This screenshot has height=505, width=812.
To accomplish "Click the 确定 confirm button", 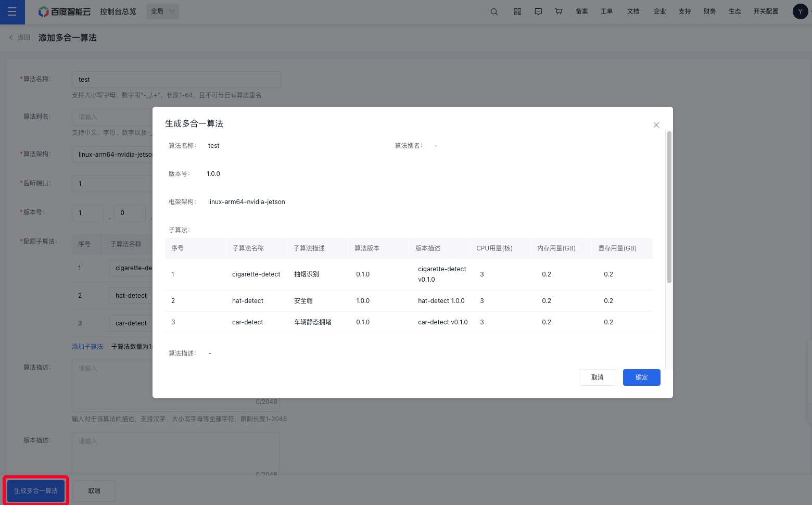I will (641, 377).
